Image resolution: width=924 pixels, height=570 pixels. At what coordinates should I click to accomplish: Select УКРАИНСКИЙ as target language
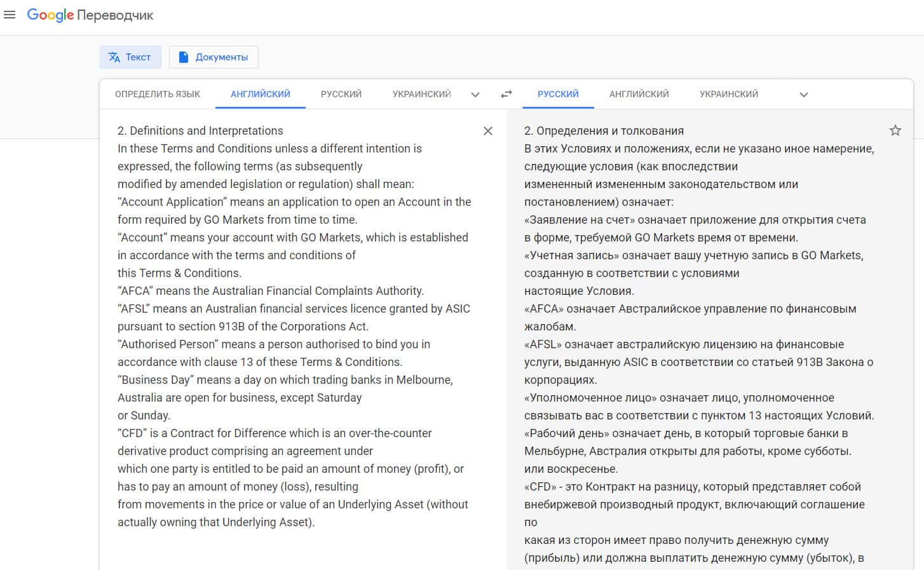pyautogui.click(x=728, y=94)
